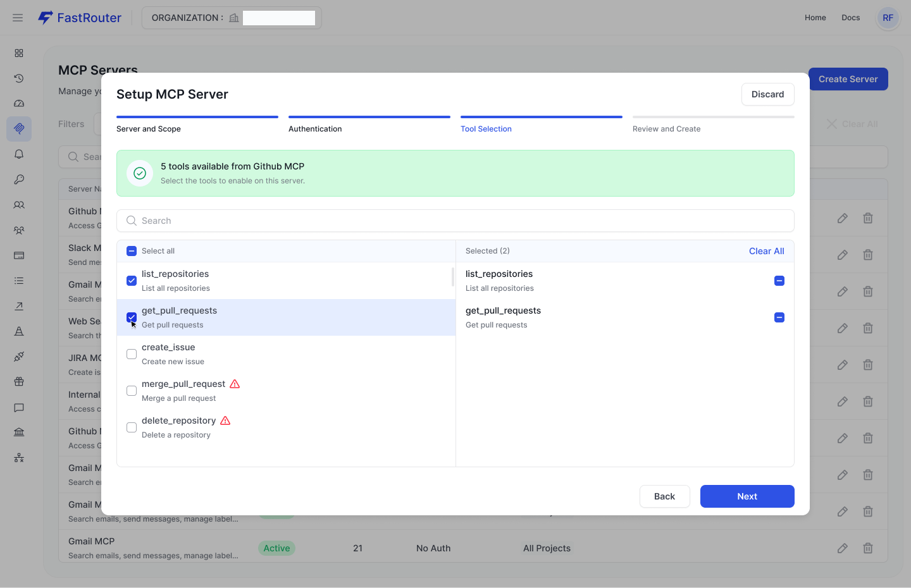Open the history clock icon in sidebar
Image resolution: width=911 pixels, height=588 pixels.
tap(19, 78)
